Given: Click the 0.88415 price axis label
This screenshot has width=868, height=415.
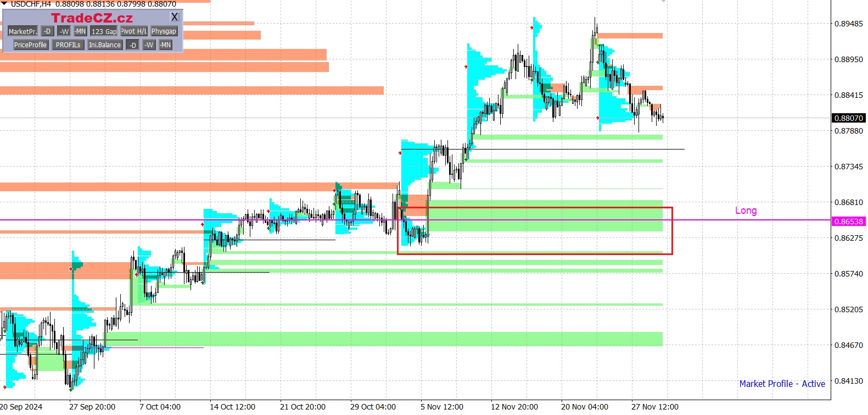Looking at the screenshot, I should pyautogui.click(x=848, y=95).
